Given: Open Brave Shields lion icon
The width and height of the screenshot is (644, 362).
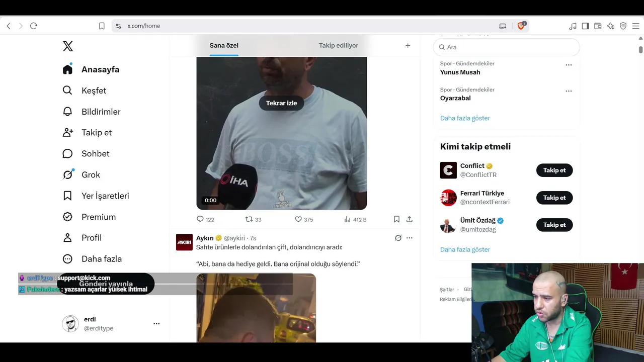Looking at the screenshot, I should 521,26.
